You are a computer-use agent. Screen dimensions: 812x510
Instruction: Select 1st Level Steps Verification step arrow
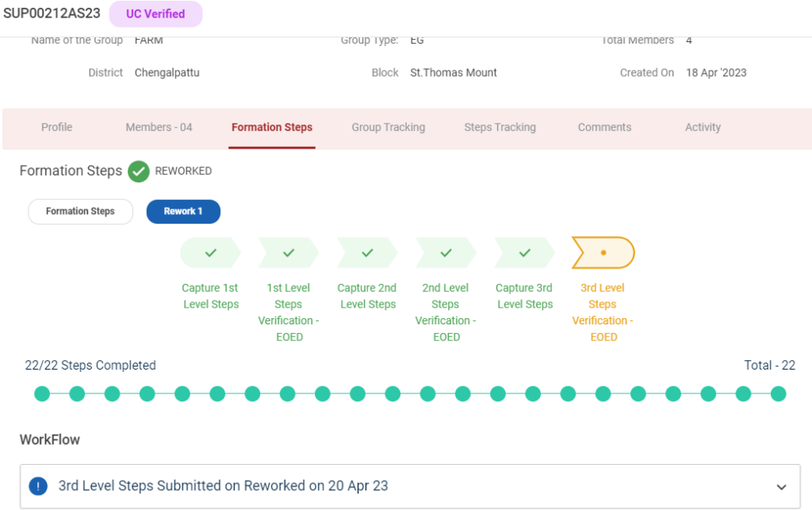(x=289, y=253)
